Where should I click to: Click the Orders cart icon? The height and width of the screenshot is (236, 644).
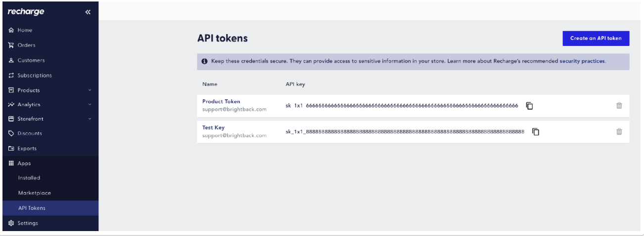pyautogui.click(x=11, y=45)
